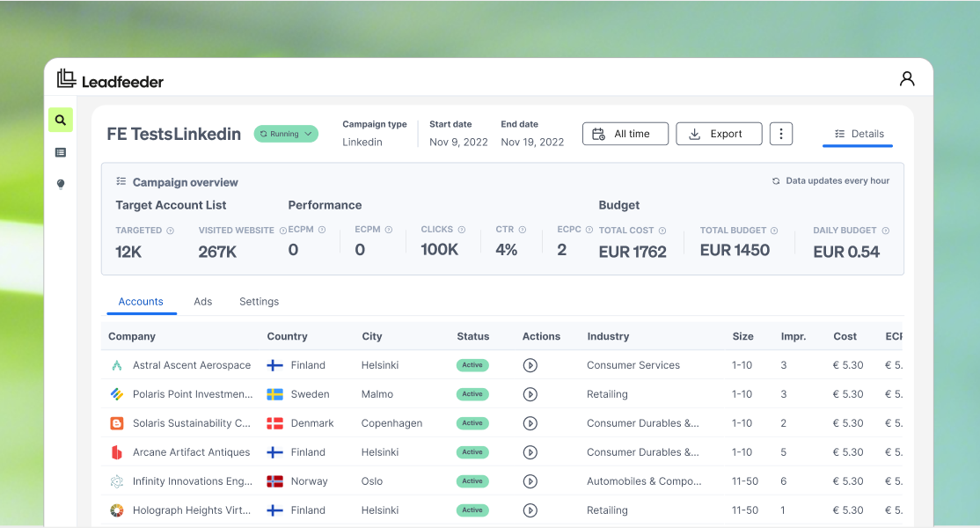Open the Running status dropdown

286,134
